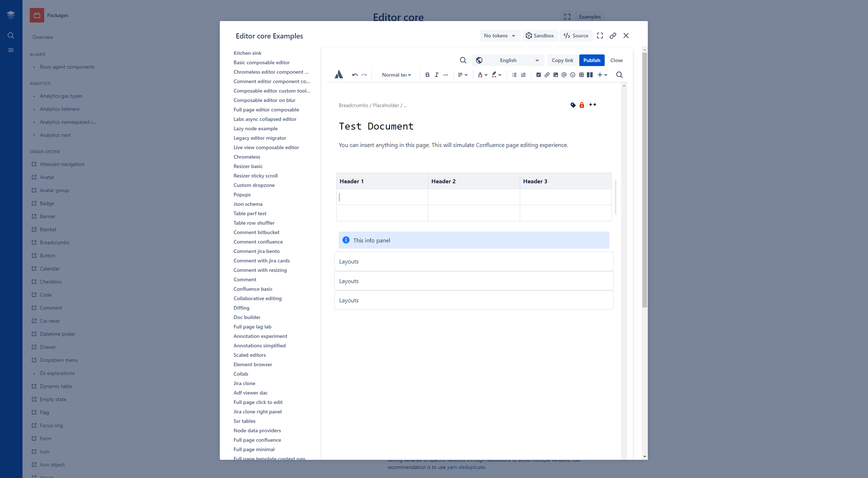Insert columns with the layouts icon
The image size is (868, 478).
(590, 75)
